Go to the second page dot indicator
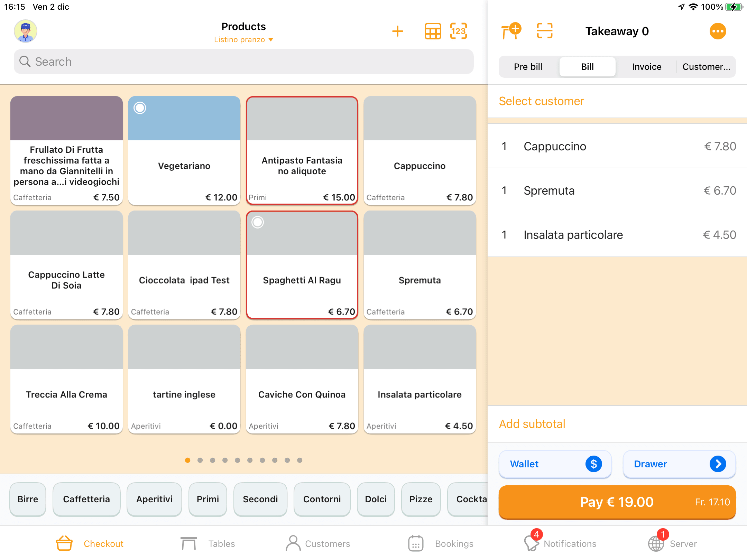Viewport: 747px width, 560px height. click(200, 460)
